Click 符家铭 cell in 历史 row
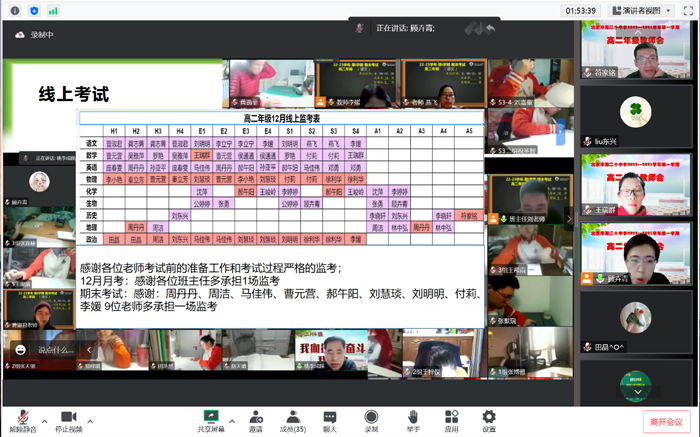 [469, 216]
